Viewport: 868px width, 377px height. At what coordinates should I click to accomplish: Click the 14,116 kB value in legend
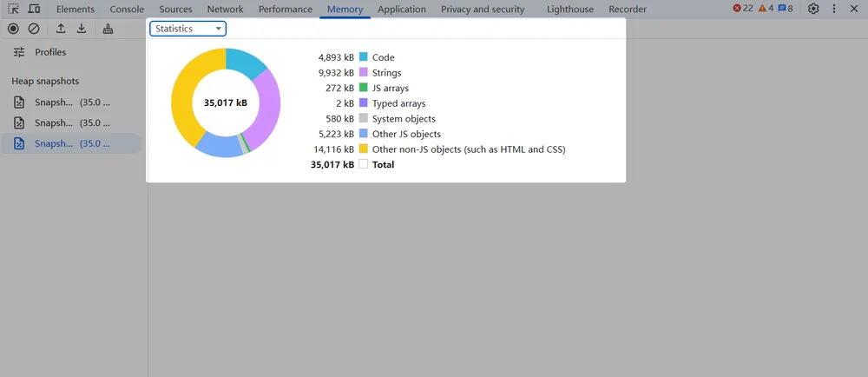click(x=334, y=149)
